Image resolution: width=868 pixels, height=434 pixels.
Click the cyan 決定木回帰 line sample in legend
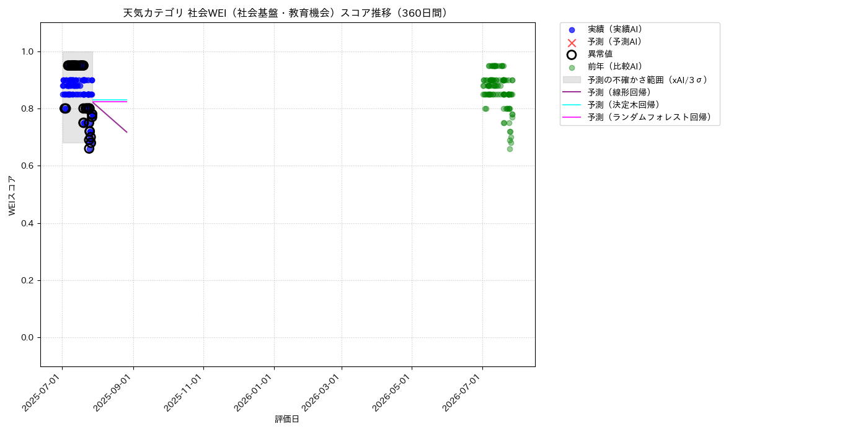pyautogui.click(x=572, y=105)
